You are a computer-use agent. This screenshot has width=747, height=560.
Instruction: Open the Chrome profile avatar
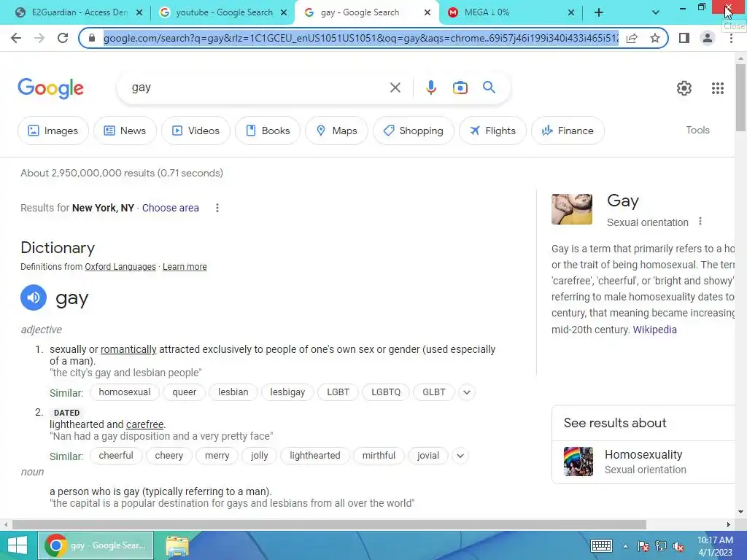[x=708, y=38]
